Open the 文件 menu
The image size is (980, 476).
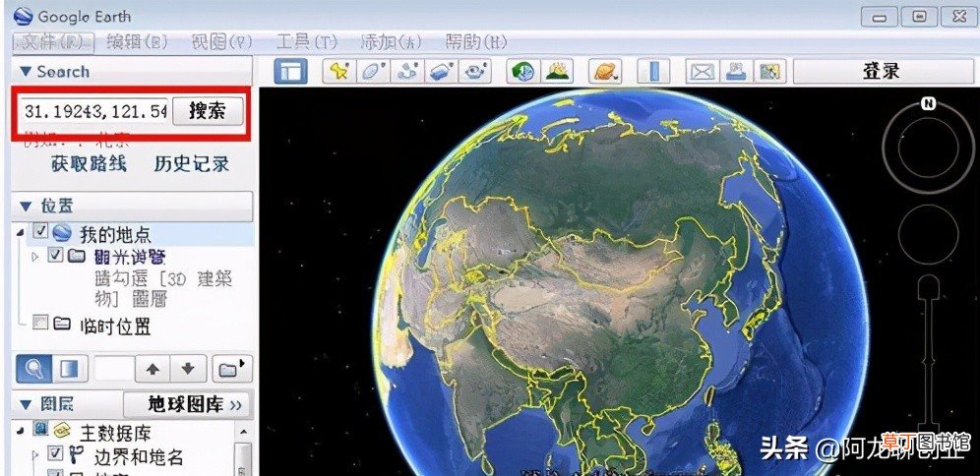tap(53, 42)
